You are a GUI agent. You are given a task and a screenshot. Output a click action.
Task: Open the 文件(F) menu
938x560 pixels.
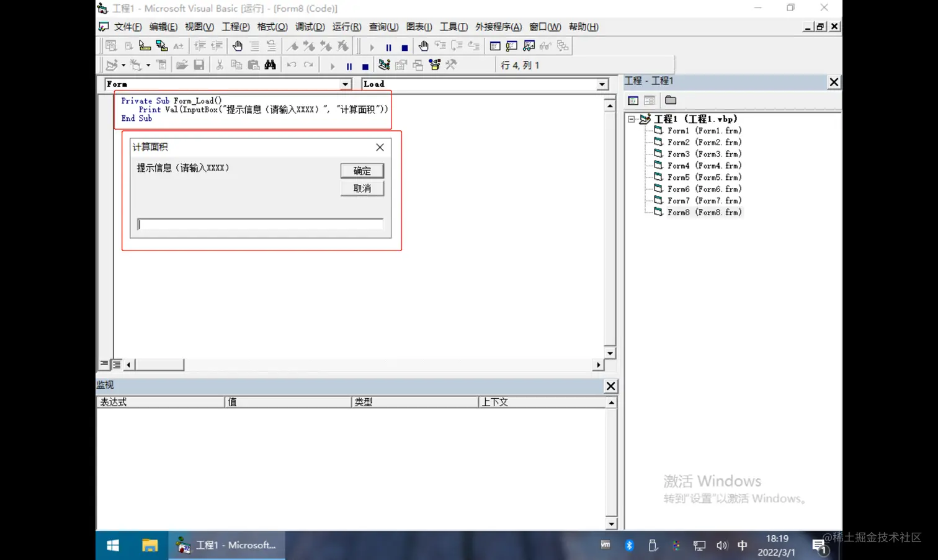[127, 27]
